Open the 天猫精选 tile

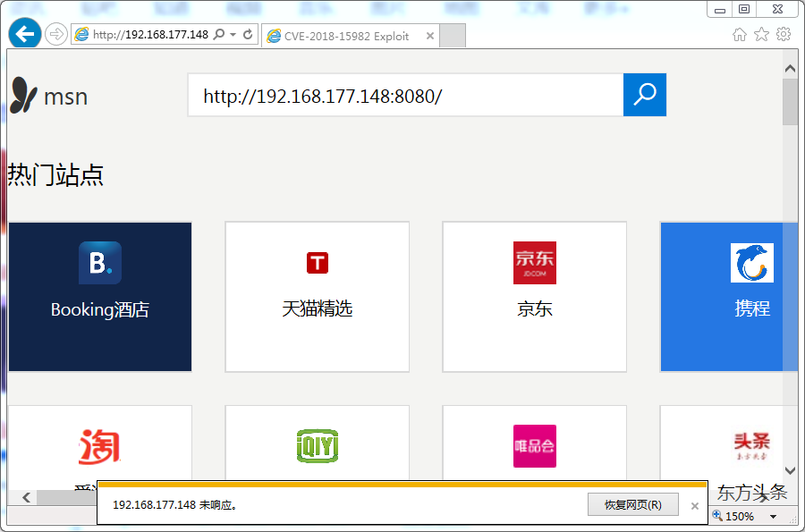pyautogui.click(x=318, y=297)
